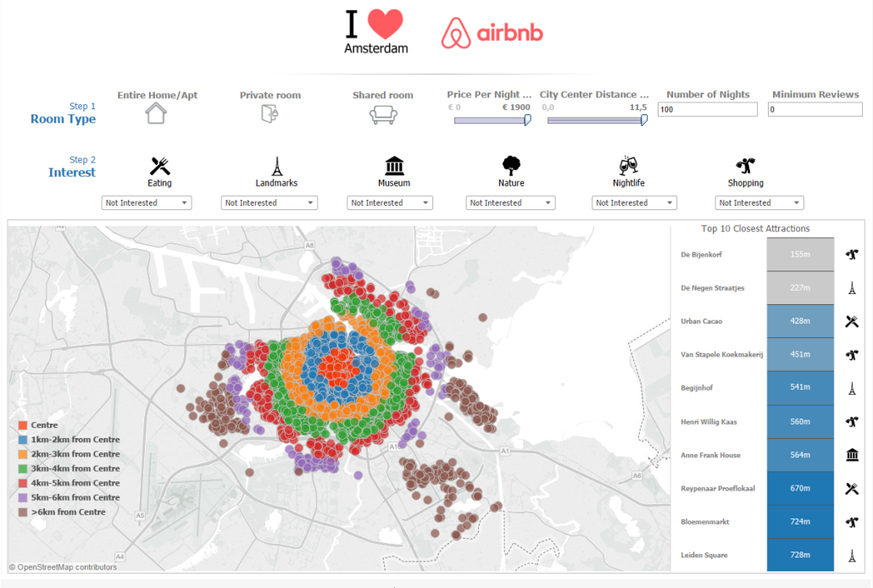Click the Henri Willig Kaas 560m bar

[x=800, y=421]
